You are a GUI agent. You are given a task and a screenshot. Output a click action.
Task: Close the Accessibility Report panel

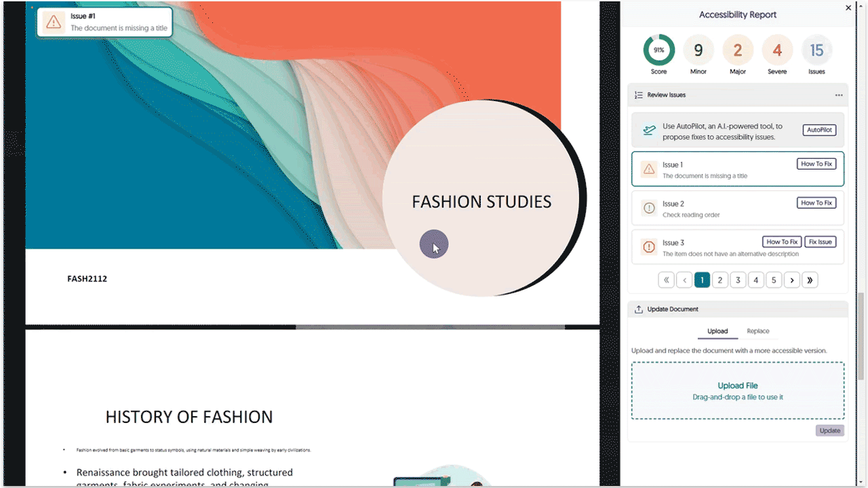pos(848,8)
